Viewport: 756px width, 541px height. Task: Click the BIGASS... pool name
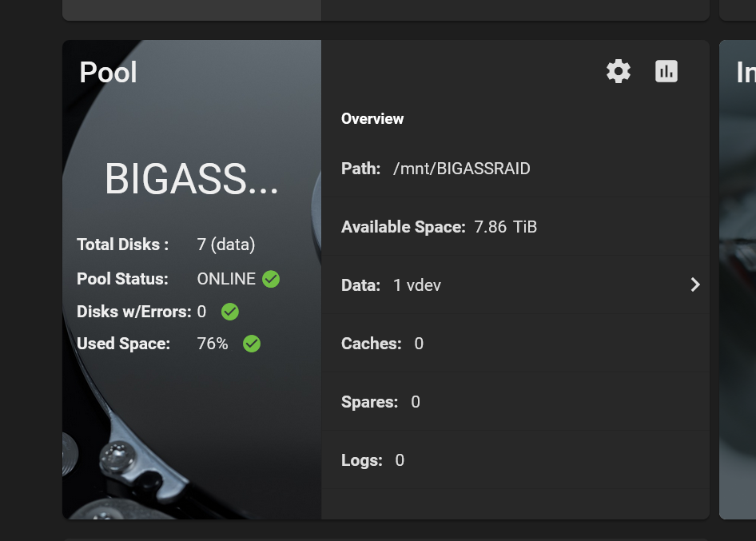192,179
